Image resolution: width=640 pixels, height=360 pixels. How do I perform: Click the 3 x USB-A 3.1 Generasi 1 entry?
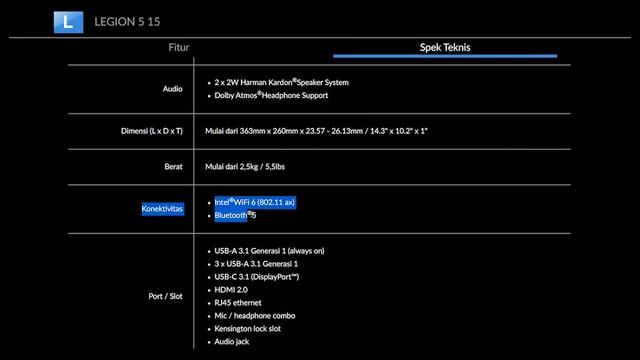(x=256, y=264)
